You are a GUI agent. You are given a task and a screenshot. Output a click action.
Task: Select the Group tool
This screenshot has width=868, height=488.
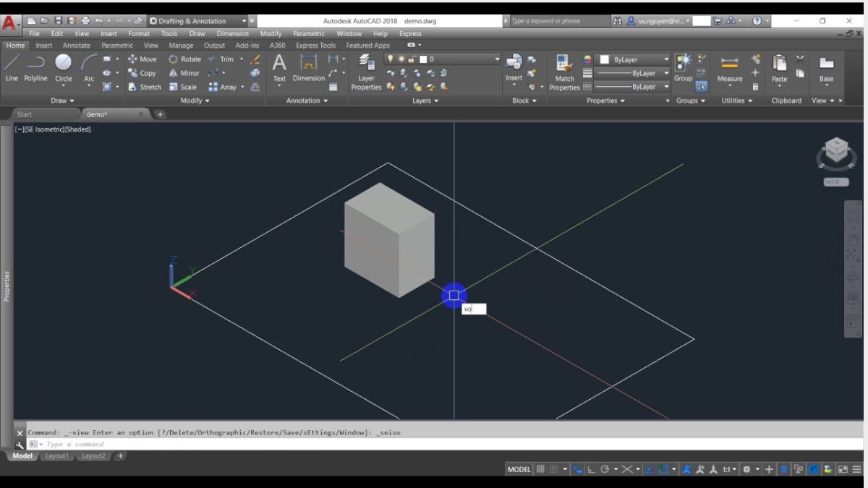pos(683,67)
